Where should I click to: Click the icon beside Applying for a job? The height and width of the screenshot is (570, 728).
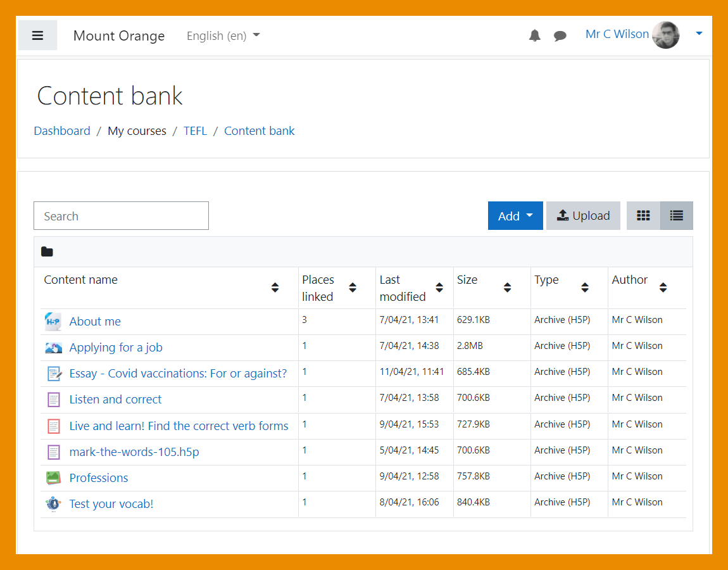tap(54, 348)
